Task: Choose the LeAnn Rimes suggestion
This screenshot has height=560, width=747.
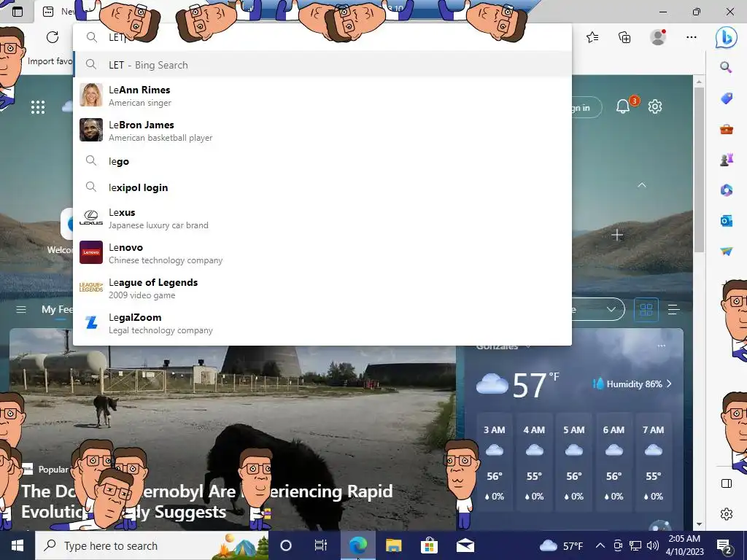Action: tap(322, 96)
